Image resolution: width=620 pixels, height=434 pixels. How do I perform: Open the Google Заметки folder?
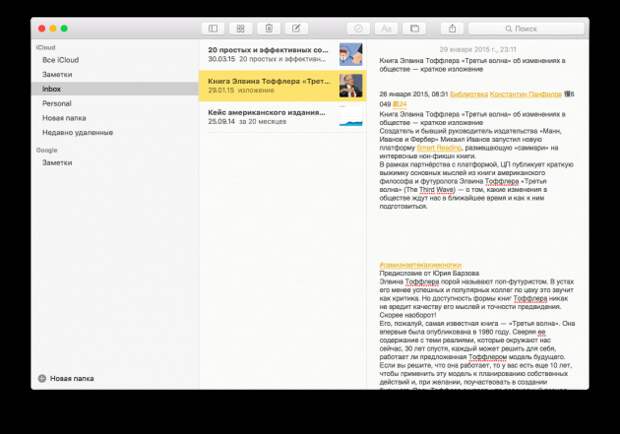[x=115, y=162]
